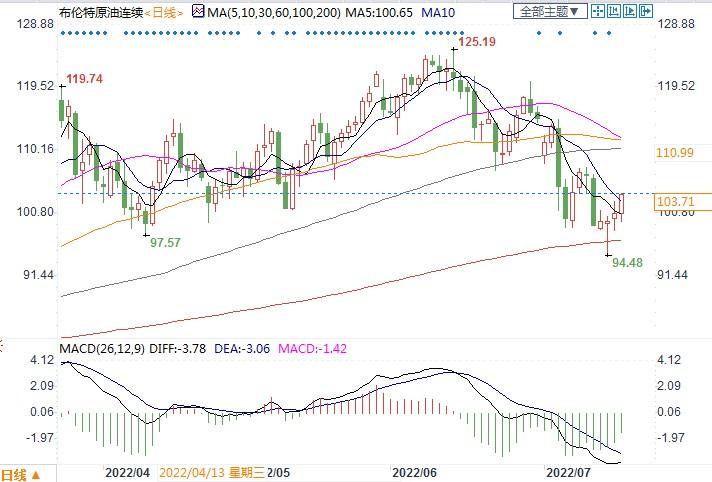
Task: Click the crosshair icon in chart toolbar
Action: 597,12
